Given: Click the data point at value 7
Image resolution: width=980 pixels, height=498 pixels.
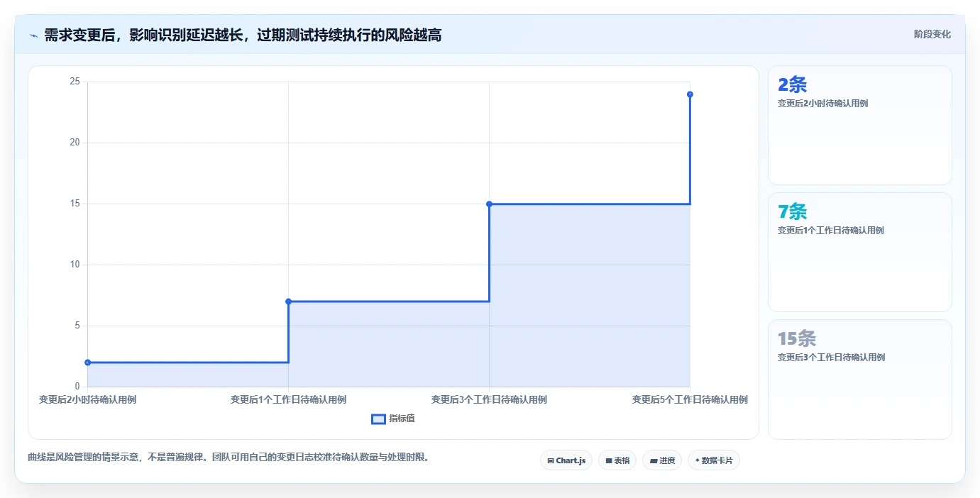Looking at the screenshot, I should (x=289, y=301).
